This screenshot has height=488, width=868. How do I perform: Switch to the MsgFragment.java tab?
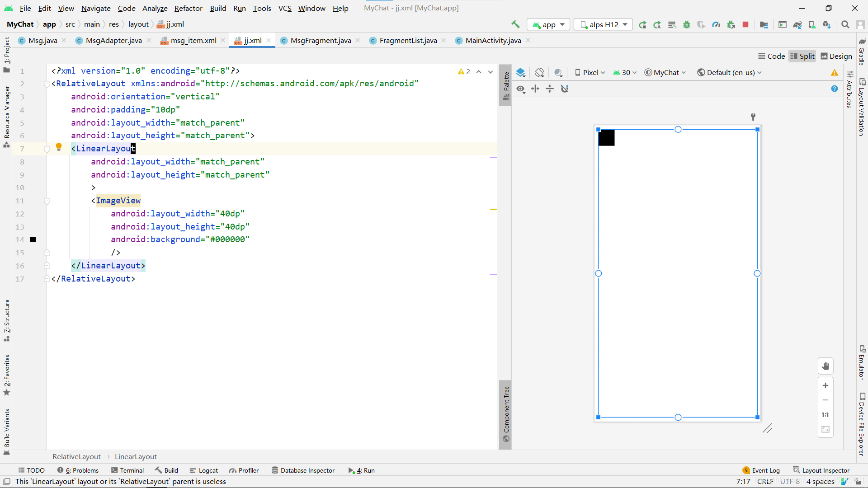321,41
